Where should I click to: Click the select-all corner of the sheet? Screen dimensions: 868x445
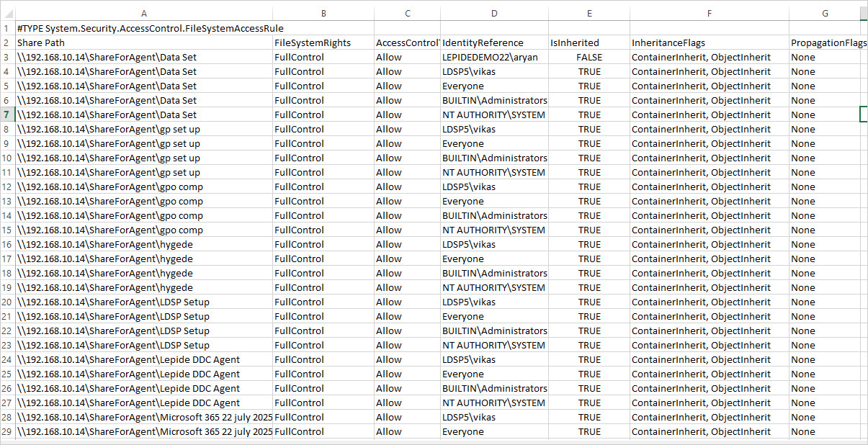[x=7, y=13]
